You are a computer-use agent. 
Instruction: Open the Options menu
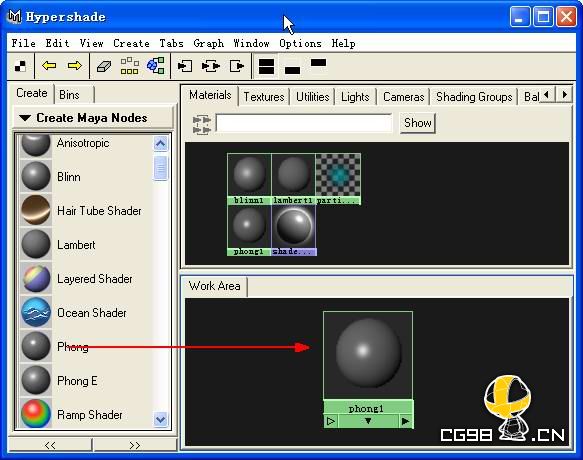(x=300, y=44)
